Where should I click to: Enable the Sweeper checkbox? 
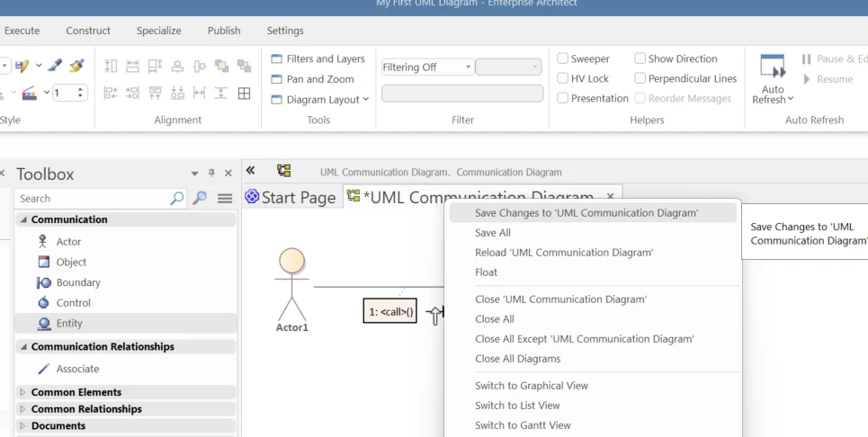563,58
